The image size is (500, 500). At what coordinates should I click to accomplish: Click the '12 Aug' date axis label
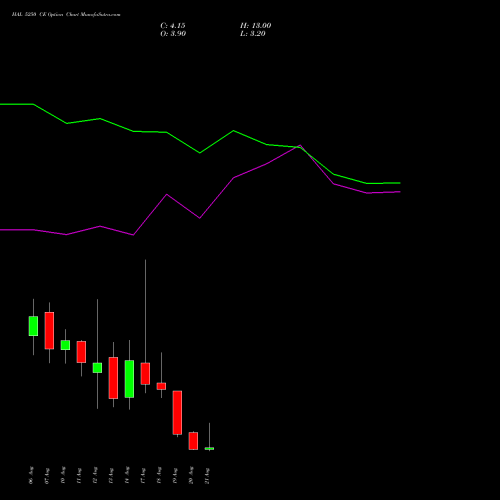click(x=95, y=475)
